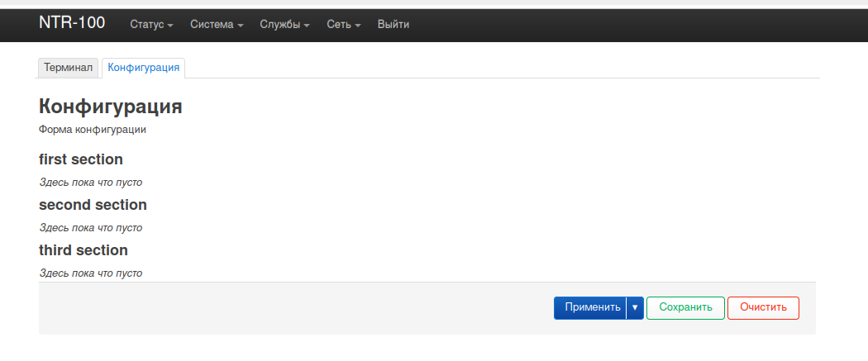
Task: Click the 'second section' heading
Action: [93, 205]
